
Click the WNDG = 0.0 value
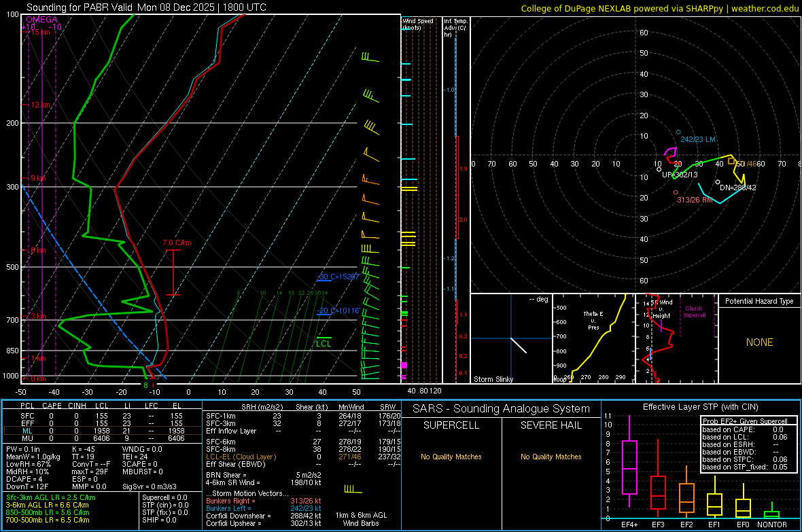pyautogui.click(x=142, y=449)
